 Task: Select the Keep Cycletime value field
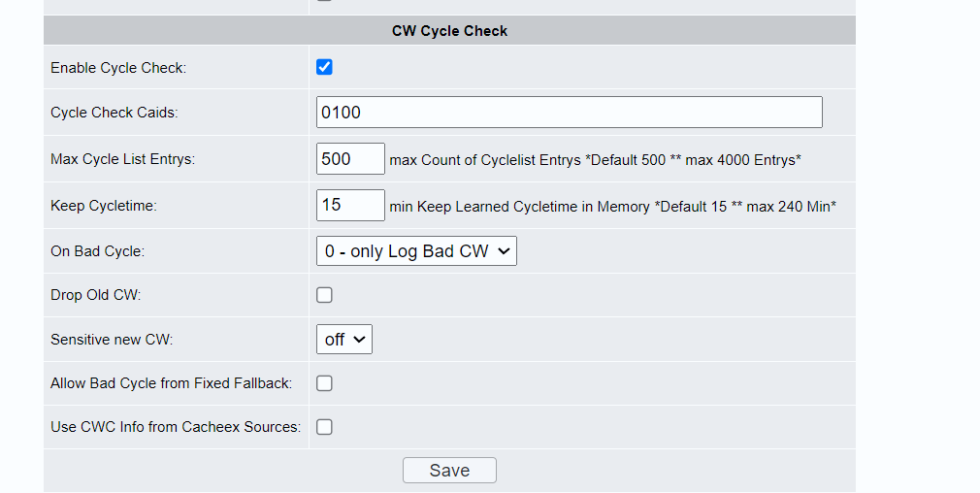[x=350, y=205]
